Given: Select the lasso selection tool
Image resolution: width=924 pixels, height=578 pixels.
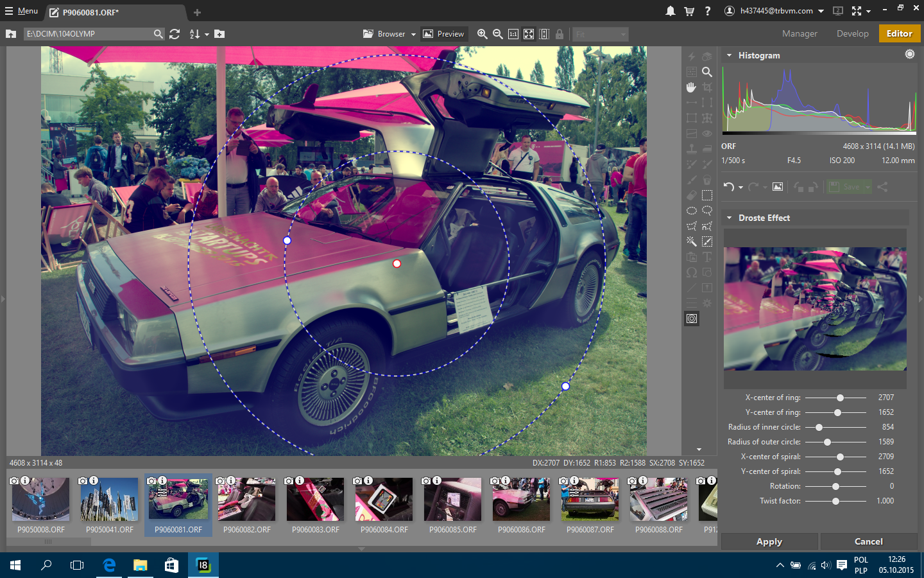Looking at the screenshot, I should [x=706, y=211].
